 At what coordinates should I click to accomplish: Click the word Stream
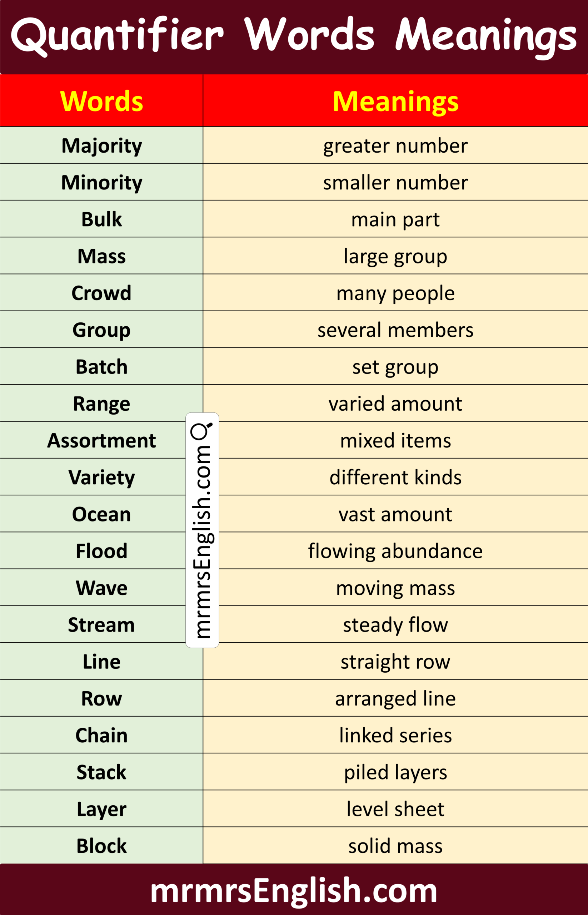[x=101, y=625]
